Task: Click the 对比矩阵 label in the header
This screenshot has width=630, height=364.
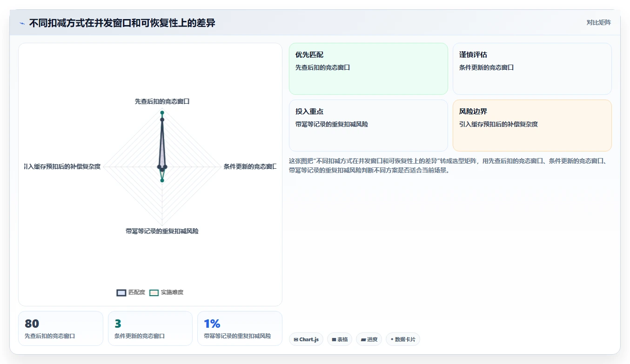Action: click(598, 22)
